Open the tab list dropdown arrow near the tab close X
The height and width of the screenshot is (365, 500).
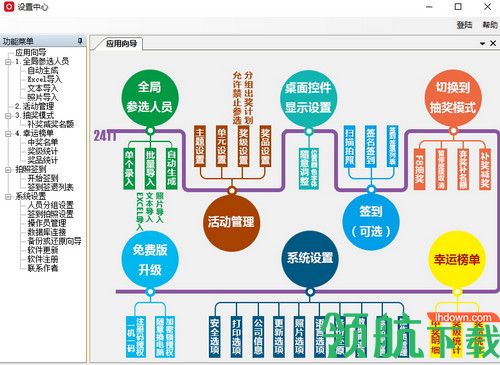482,44
